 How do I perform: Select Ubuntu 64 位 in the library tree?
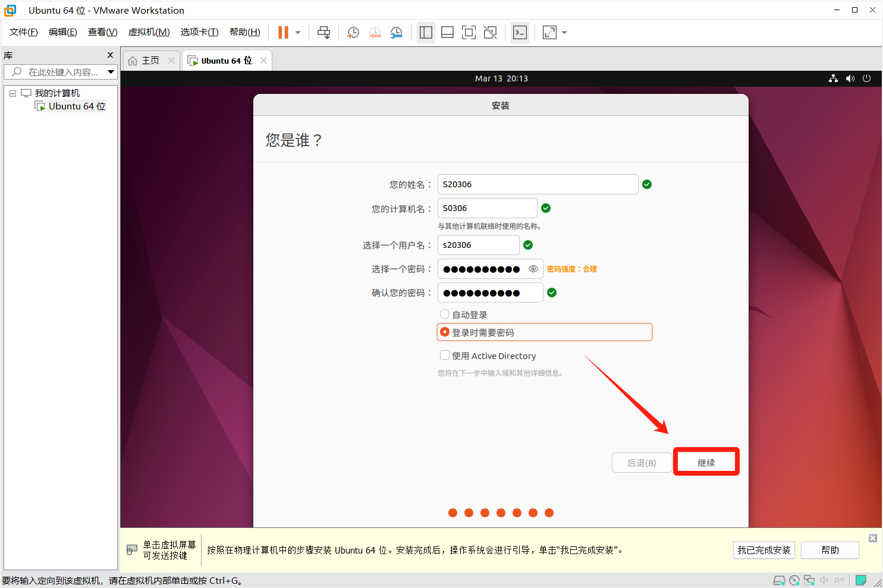pos(77,106)
